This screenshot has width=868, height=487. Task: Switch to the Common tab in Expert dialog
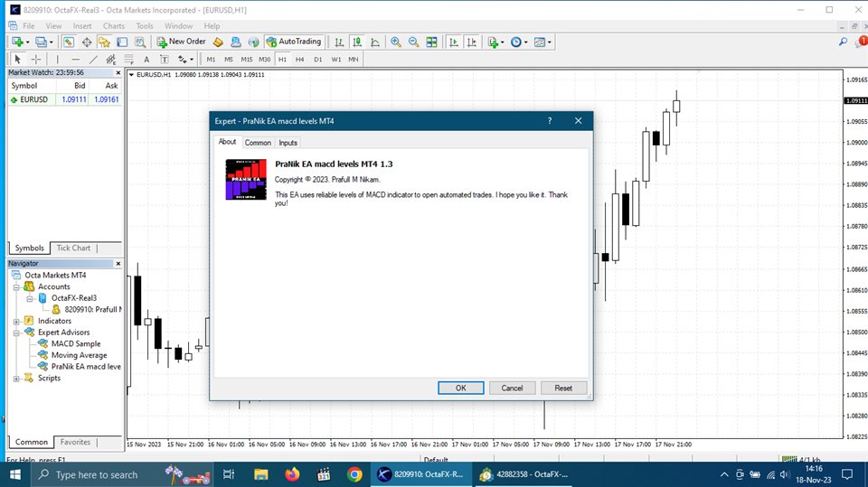click(x=258, y=143)
